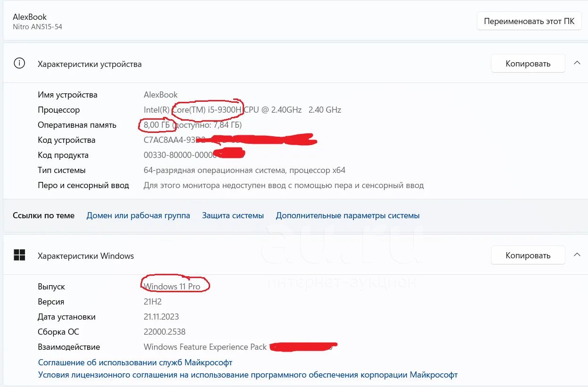
Task: Click the Код устройства label
Action: click(66, 140)
